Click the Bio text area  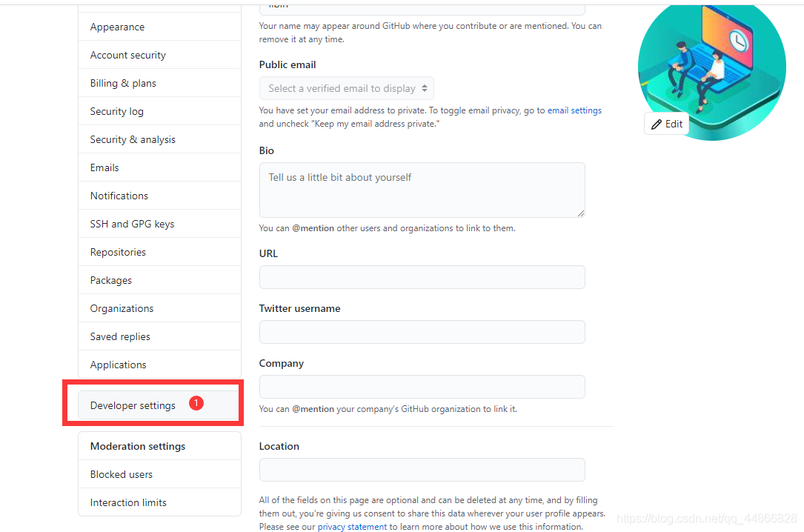pyautogui.click(x=422, y=190)
